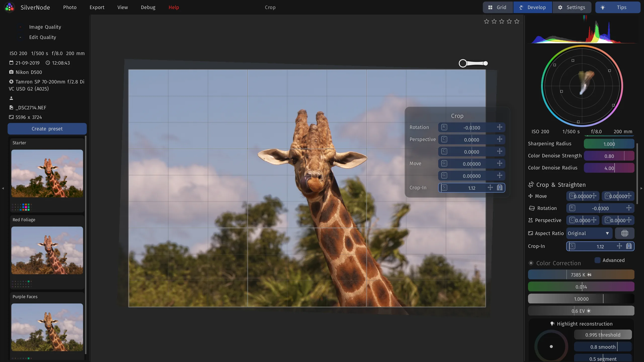Rate the photo one star
Screen dimensions: 644x362
click(487, 21)
